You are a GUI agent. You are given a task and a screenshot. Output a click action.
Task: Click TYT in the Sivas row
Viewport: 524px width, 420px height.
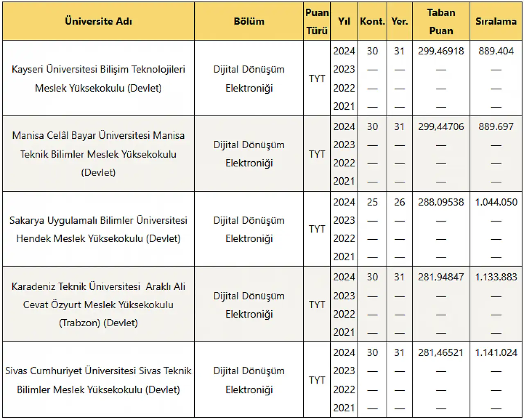[x=317, y=380]
